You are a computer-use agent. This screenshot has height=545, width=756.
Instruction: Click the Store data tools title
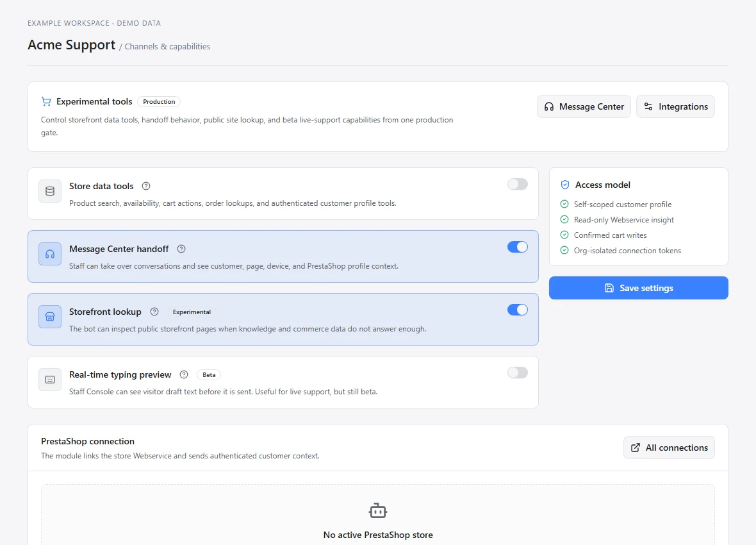pos(101,186)
